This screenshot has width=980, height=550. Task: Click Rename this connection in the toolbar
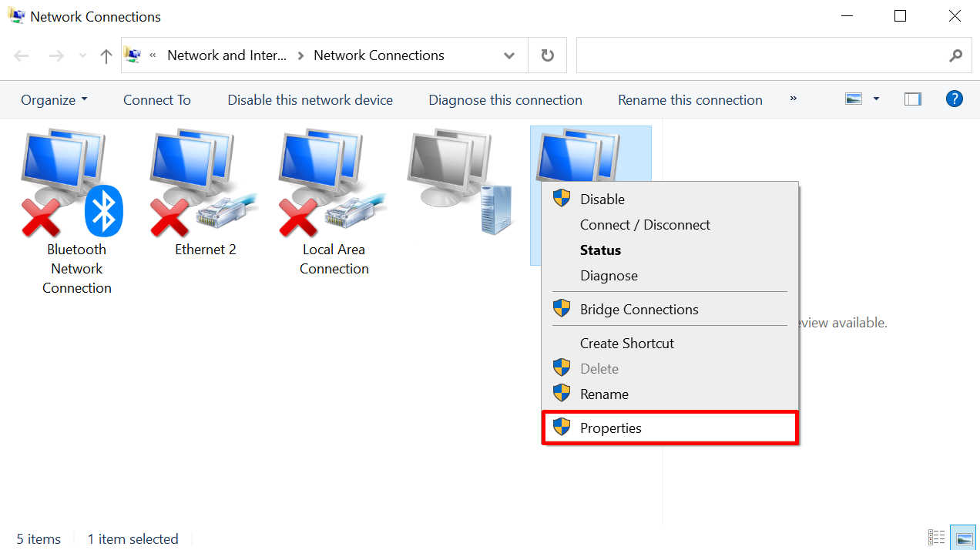click(x=690, y=99)
